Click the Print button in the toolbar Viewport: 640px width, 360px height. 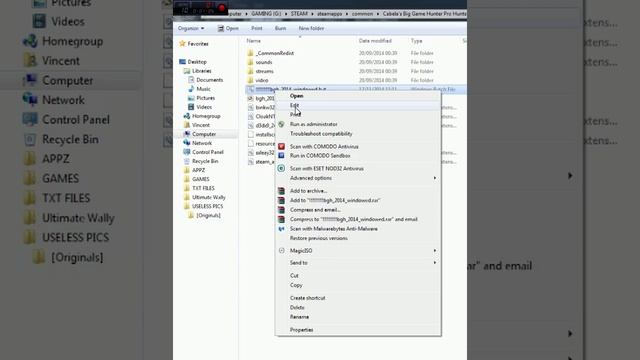(257, 28)
